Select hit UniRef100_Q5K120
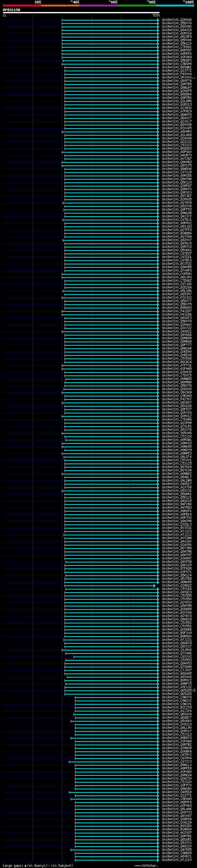The image size is (197, 868). pos(177,43)
